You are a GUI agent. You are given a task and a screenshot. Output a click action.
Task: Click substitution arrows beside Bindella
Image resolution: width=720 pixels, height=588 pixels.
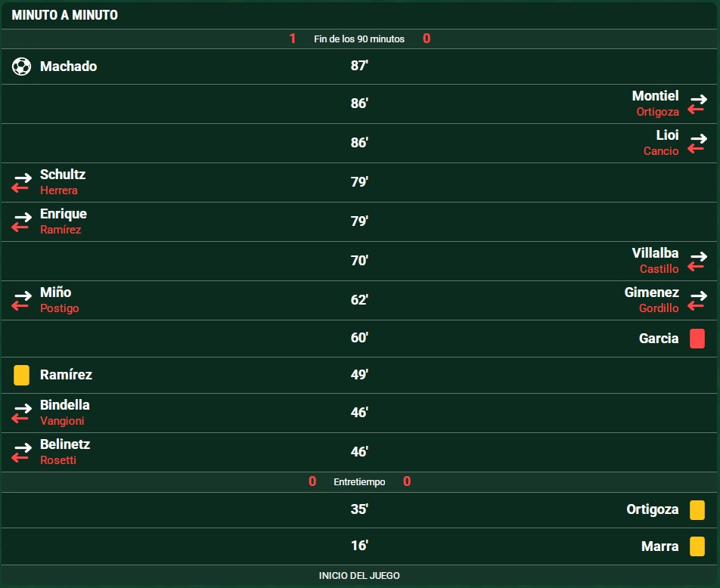(x=22, y=413)
